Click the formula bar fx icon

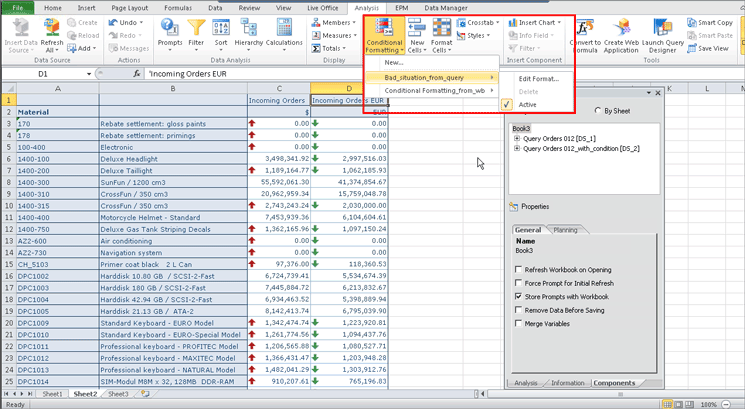pyautogui.click(x=137, y=74)
